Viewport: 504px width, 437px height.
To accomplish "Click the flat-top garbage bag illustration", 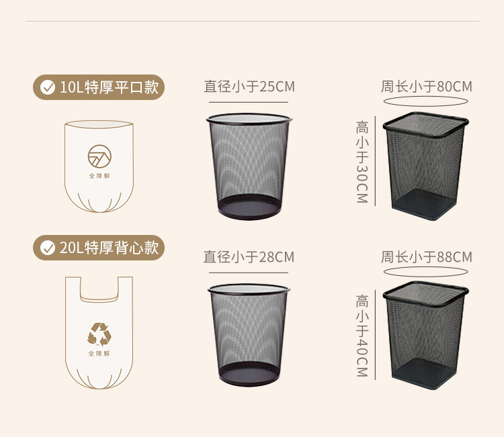I will click(x=99, y=166).
